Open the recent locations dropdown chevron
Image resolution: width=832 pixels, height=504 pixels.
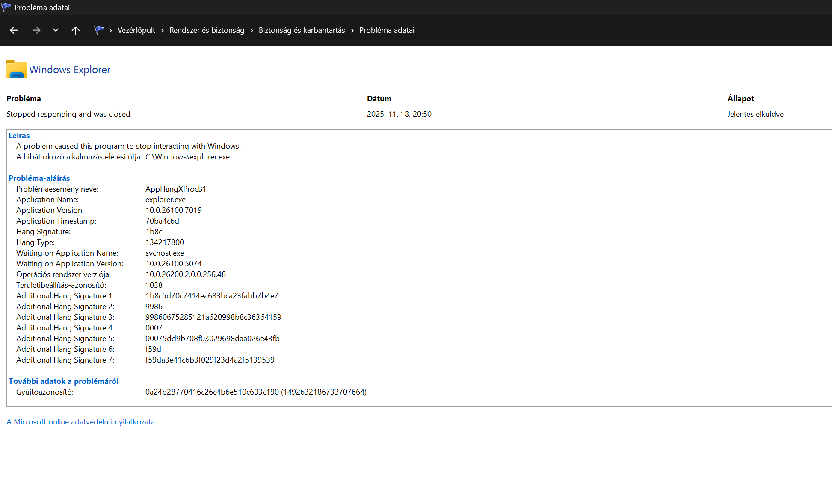(x=56, y=30)
